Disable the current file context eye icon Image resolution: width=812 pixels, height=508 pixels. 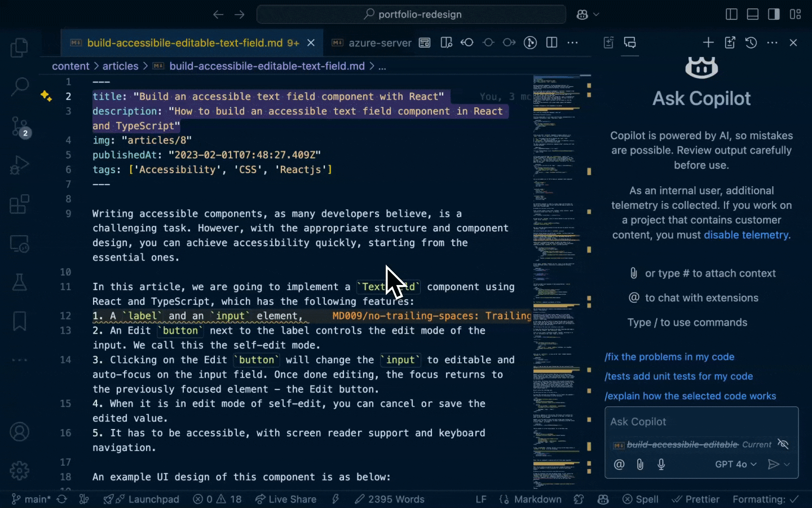click(x=783, y=444)
